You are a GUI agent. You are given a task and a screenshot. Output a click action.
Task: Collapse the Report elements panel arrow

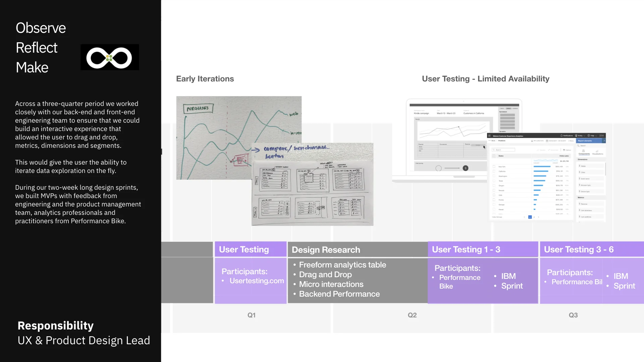coord(604,141)
